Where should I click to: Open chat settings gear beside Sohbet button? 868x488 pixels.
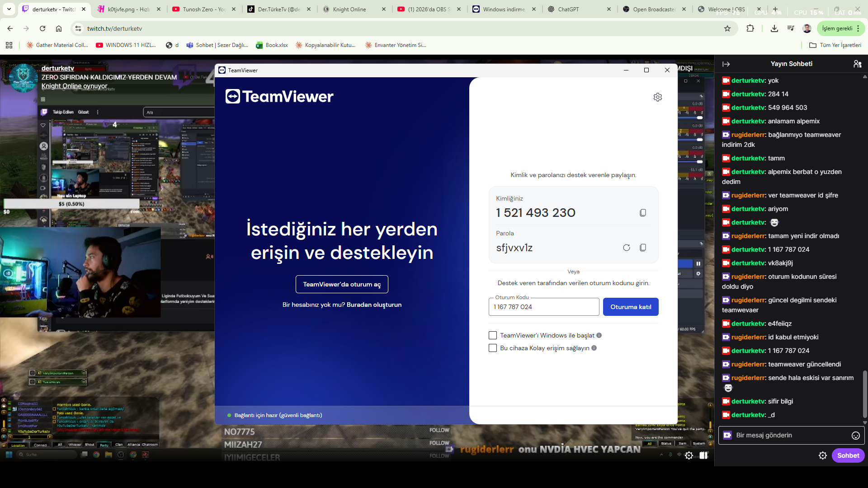point(823,455)
